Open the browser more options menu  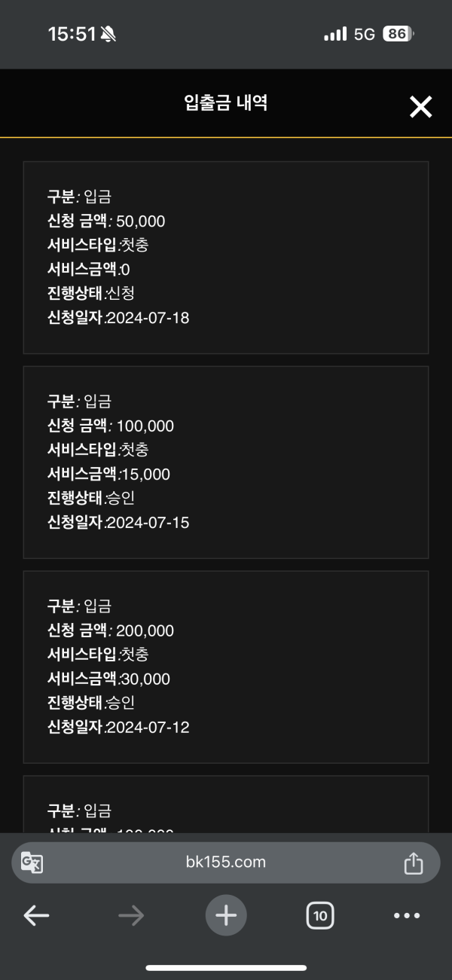[x=407, y=915]
